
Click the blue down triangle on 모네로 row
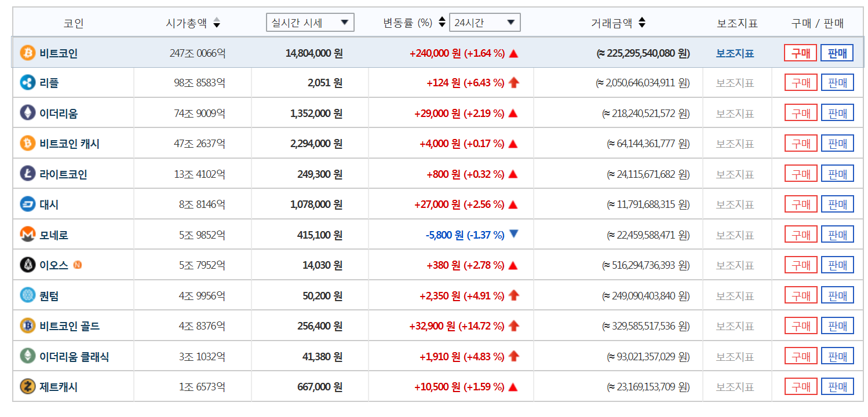coord(512,234)
